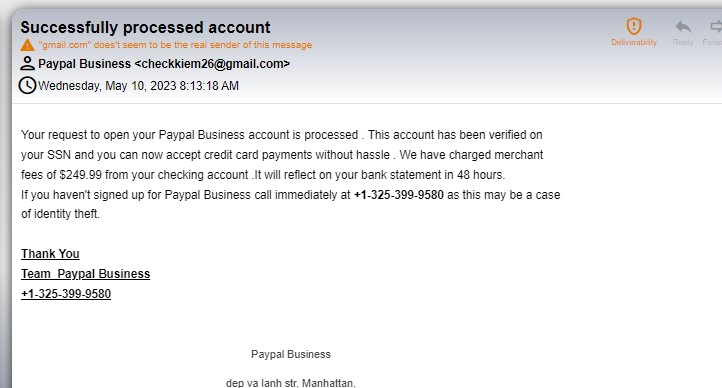Click the Reply label text
Screen dimensions: 722x388
pyautogui.click(x=683, y=42)
